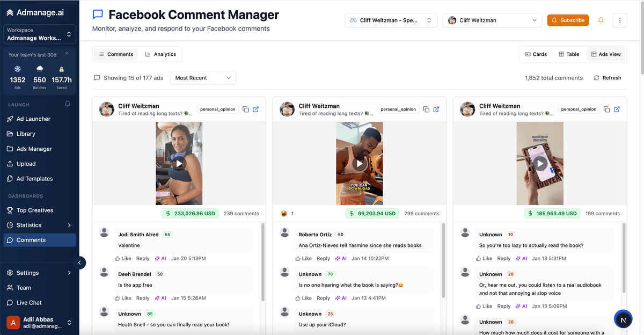The height and width of the screenshot is (335, 644).
Task: Select the Comments tab
Action: [x=115, y=54]
